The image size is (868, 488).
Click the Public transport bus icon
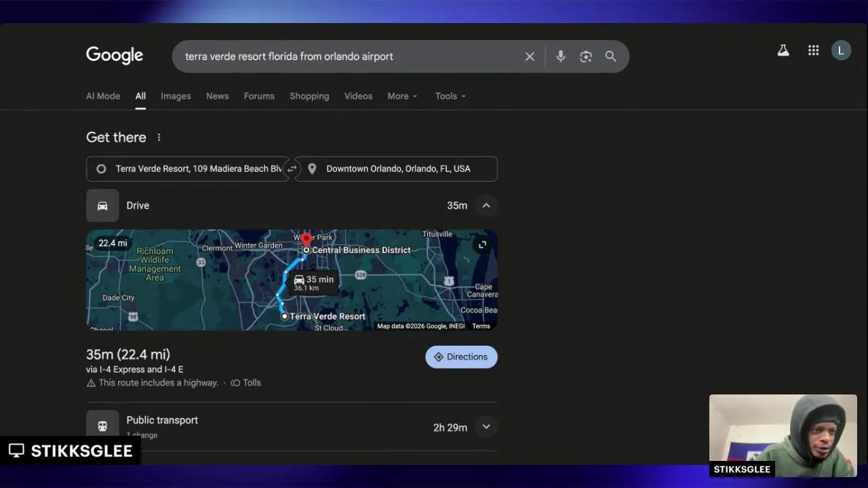pos(102,424)
